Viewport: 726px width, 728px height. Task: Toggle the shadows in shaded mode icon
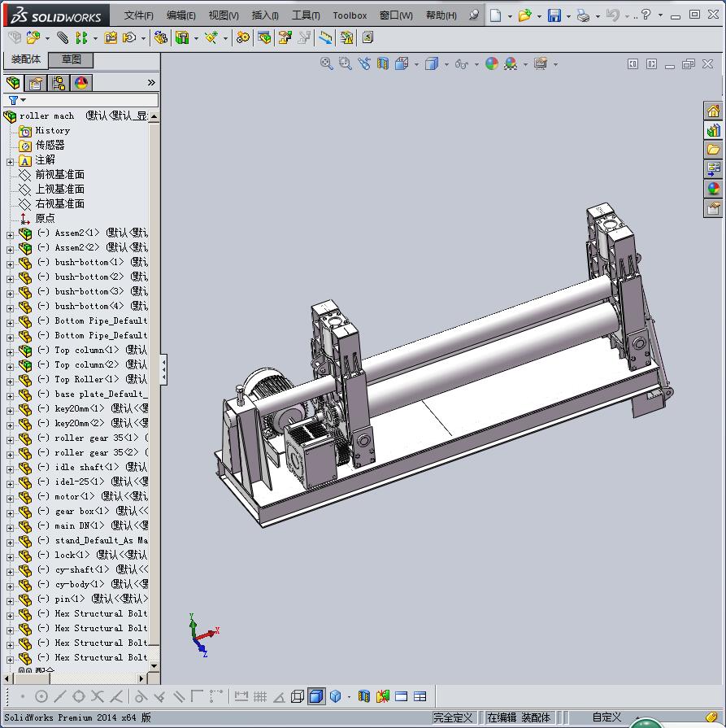click(x=336, y=696)
